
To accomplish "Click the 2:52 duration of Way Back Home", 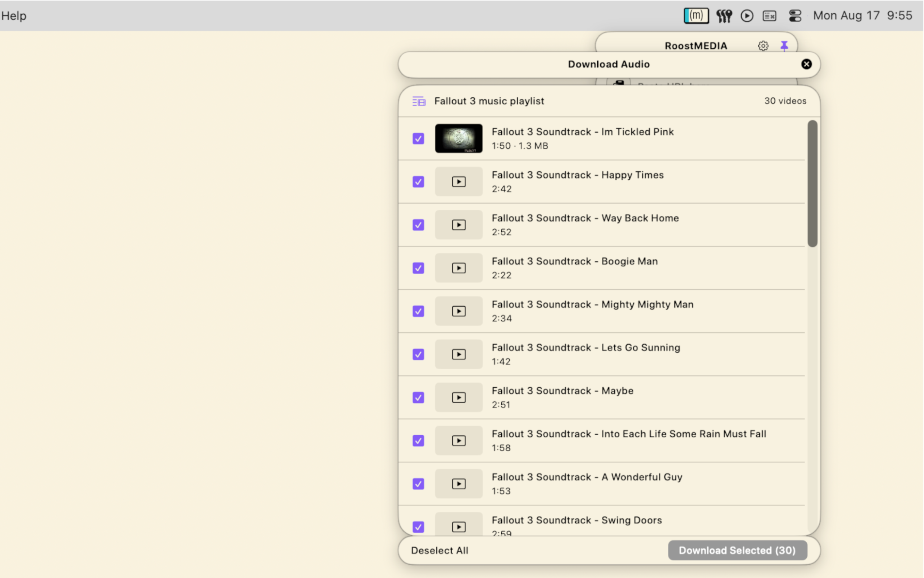I will tap(501, 232).
